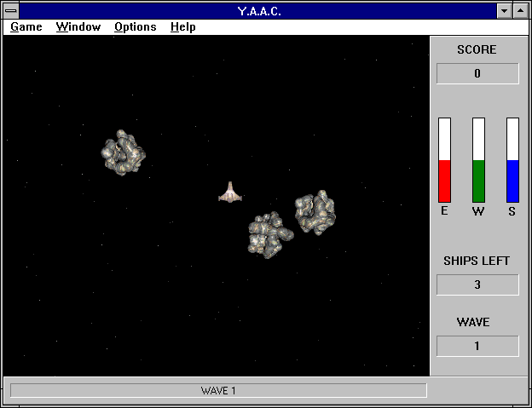The height and width of the screenshot is (408, 532).
Task: Click the asteroid directly below-right of ship
Action: pyautogui.click(x=270, y=235)
